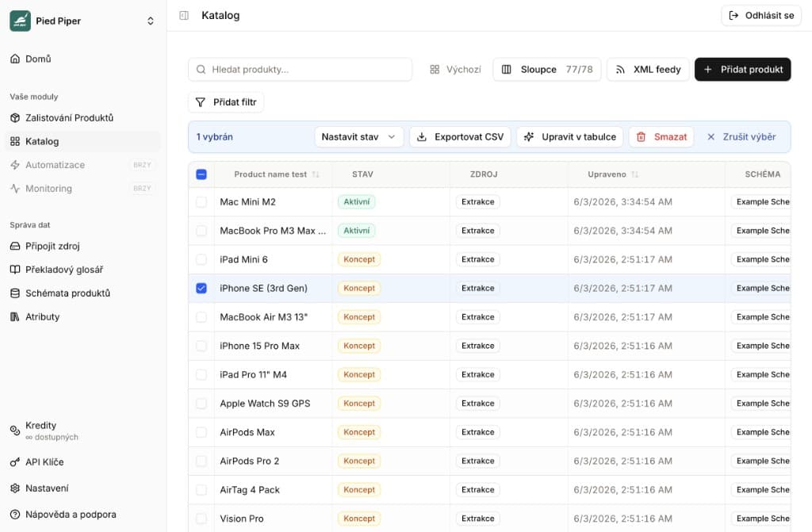812x532 pixels.
Task: Sort by Product name test column
Action: pos(277,174)
